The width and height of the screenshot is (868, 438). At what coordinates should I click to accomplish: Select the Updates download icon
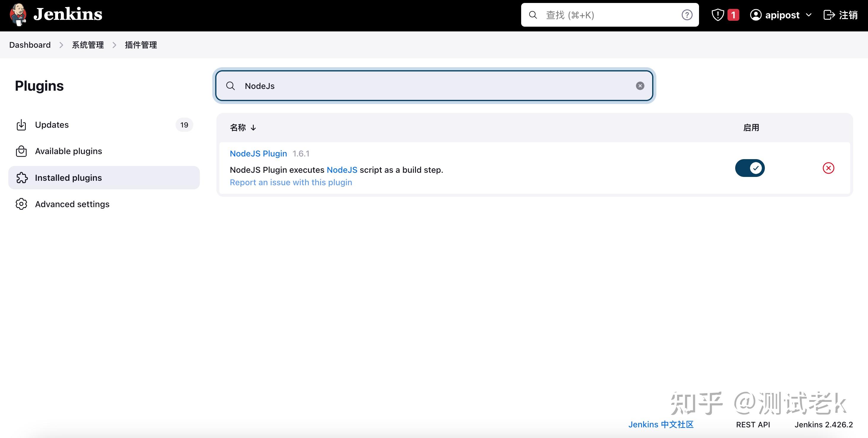pyautogui.click(x=21, y=124)
